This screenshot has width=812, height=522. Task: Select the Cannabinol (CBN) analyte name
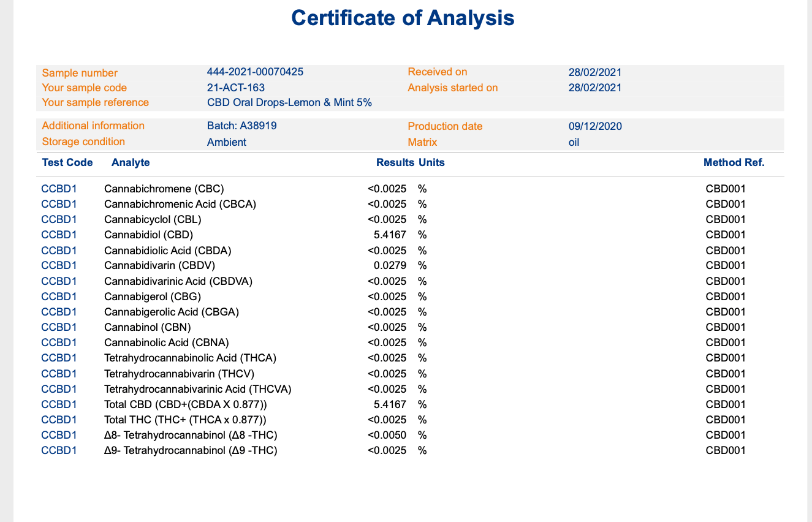[147, 327]
